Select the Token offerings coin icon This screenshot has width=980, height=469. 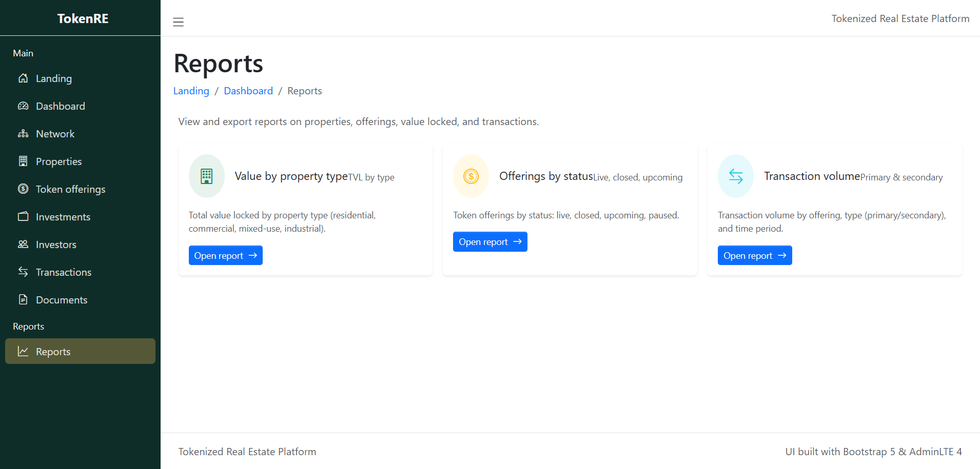click(24, 189)
